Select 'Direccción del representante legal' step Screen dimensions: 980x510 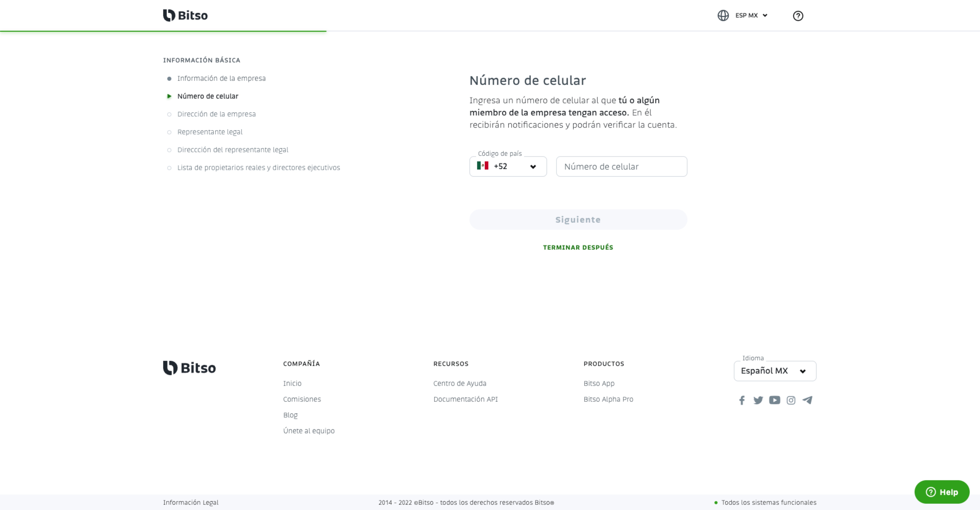pyautogui.click(x=233, y=150)
